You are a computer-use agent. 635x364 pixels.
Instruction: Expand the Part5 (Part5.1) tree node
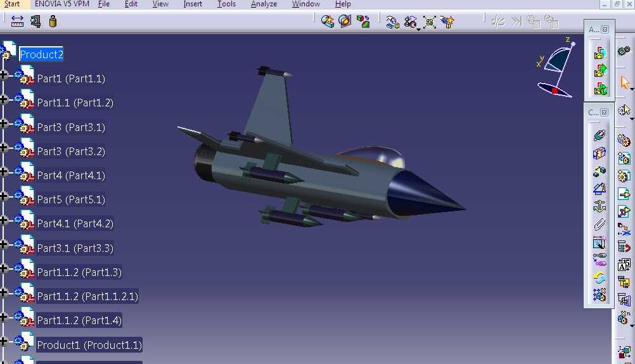point(4,196)
